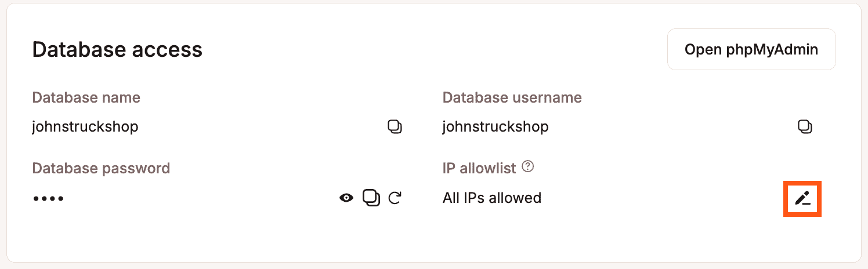868x269 pixels.
Task: Copy the database password
Action: (x=371, y=198)
